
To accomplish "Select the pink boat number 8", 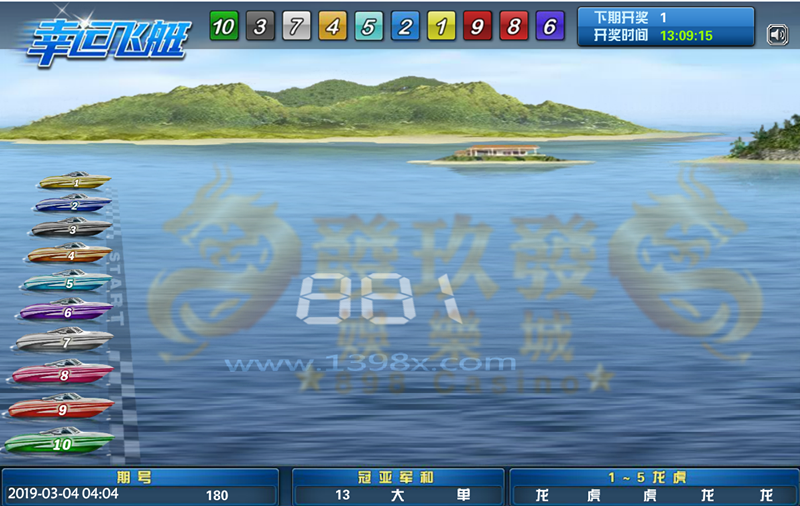I will pyautogui.click(x=62, y=372).
